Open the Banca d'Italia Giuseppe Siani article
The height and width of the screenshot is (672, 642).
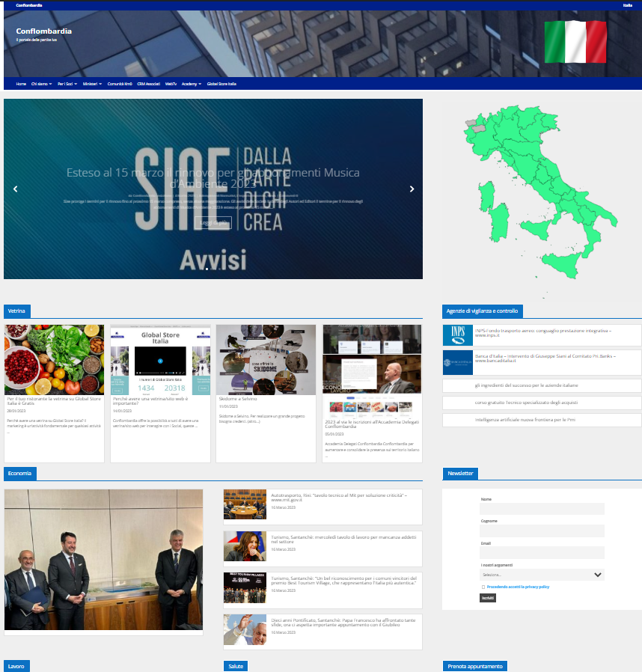tap(545, 358)
